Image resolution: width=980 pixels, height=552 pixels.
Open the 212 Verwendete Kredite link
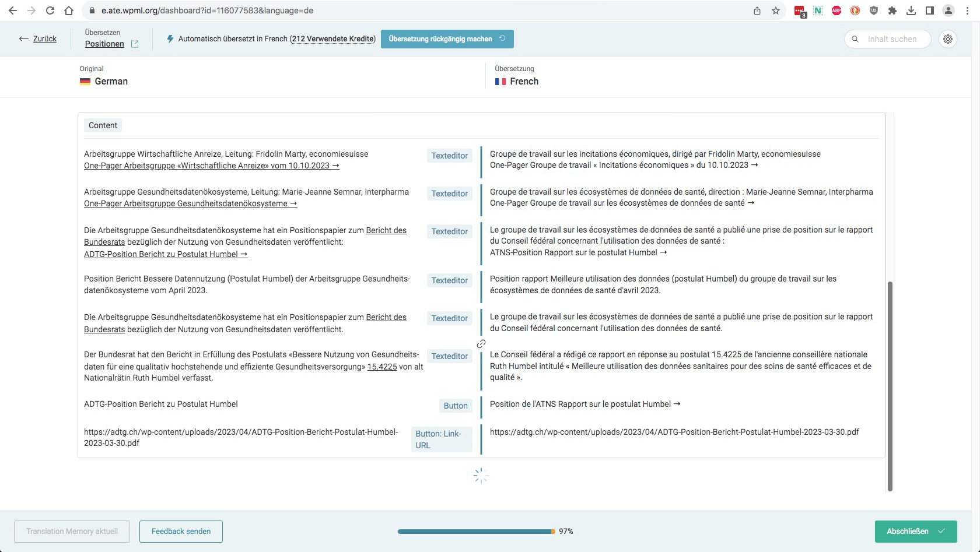coord(333,39)
